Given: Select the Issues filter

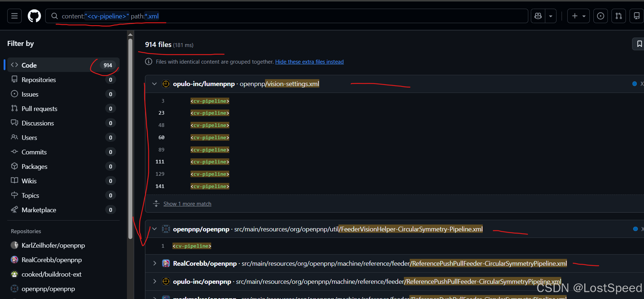Looking at the screenshot, I should click(63, 94).
